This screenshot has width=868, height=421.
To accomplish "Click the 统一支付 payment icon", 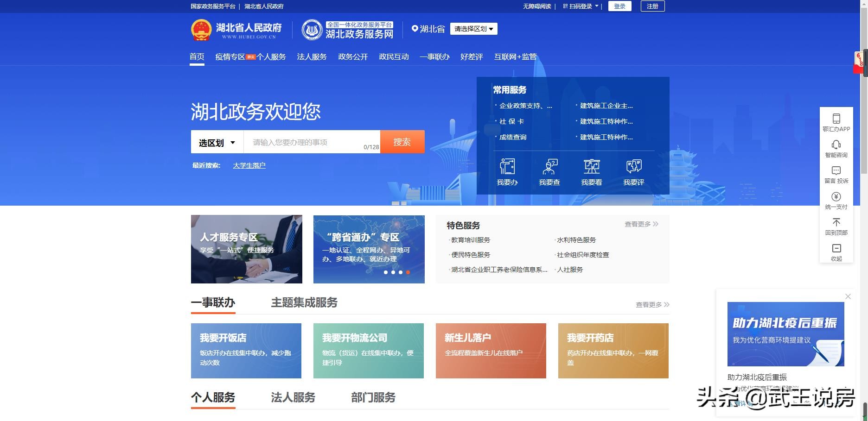I will [836, 200].
